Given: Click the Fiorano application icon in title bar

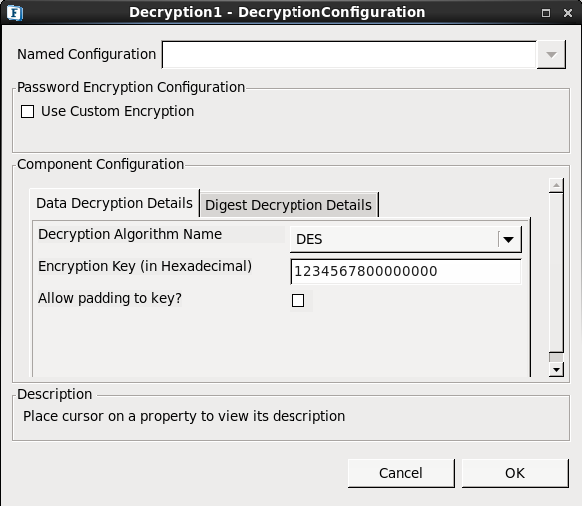Looking at the screenshot, I should tap(15, 13).
